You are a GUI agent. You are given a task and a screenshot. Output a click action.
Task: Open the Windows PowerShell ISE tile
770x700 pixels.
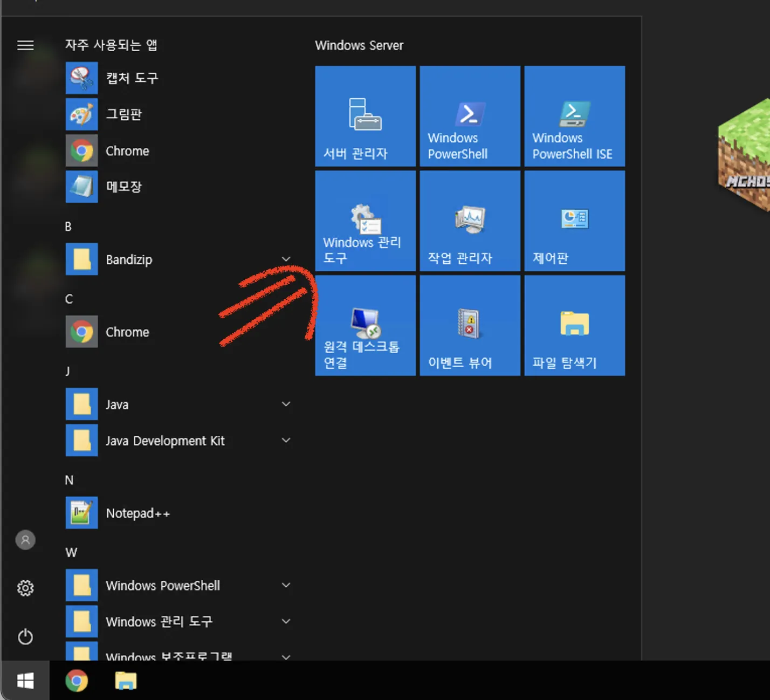pyautogui.click(x=575, y=116)
